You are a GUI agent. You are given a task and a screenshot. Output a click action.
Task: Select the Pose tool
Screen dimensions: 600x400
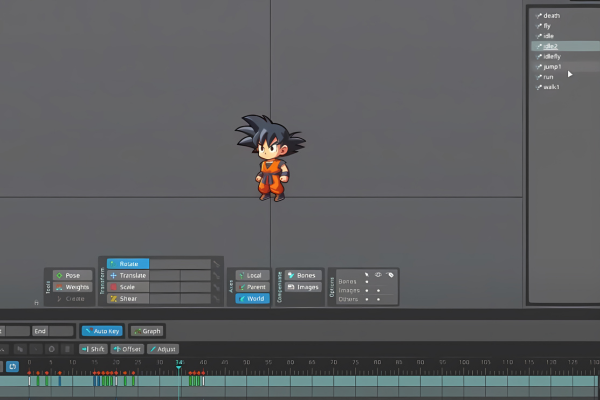pos(72,275)
